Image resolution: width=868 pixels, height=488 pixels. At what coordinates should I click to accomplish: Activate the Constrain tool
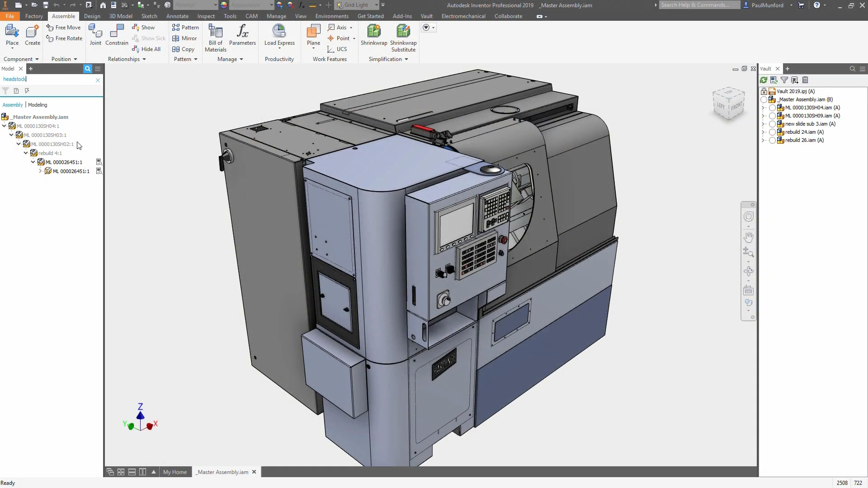point(117,35)
